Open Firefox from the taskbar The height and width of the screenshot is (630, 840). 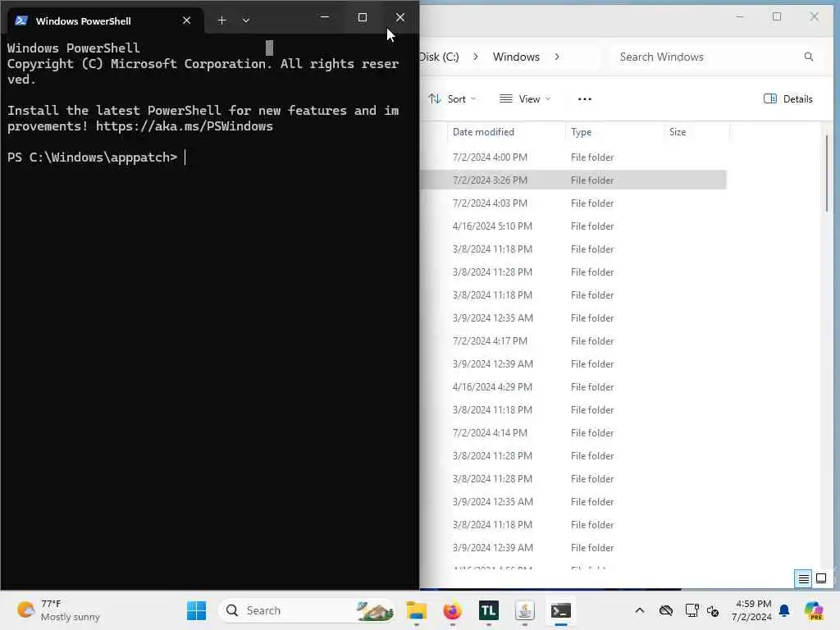pos(452,610)
